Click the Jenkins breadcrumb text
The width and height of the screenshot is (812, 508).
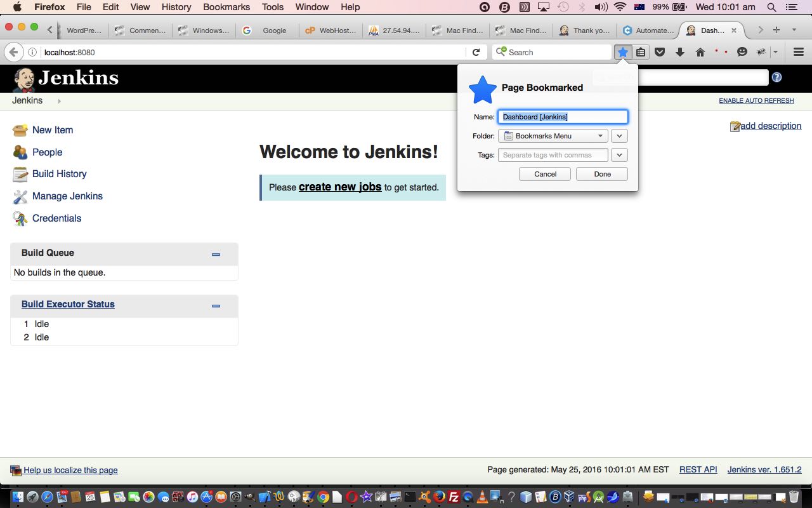(27, 101)
